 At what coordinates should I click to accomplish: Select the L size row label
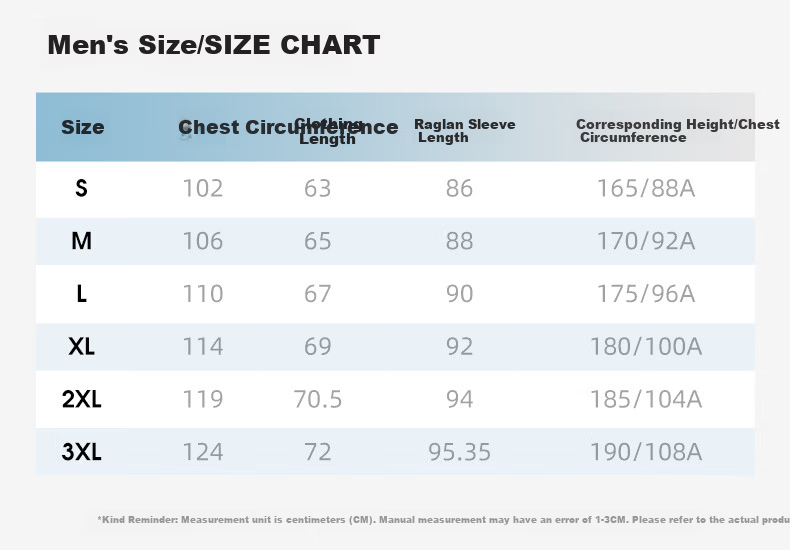(x=82, y=294)
